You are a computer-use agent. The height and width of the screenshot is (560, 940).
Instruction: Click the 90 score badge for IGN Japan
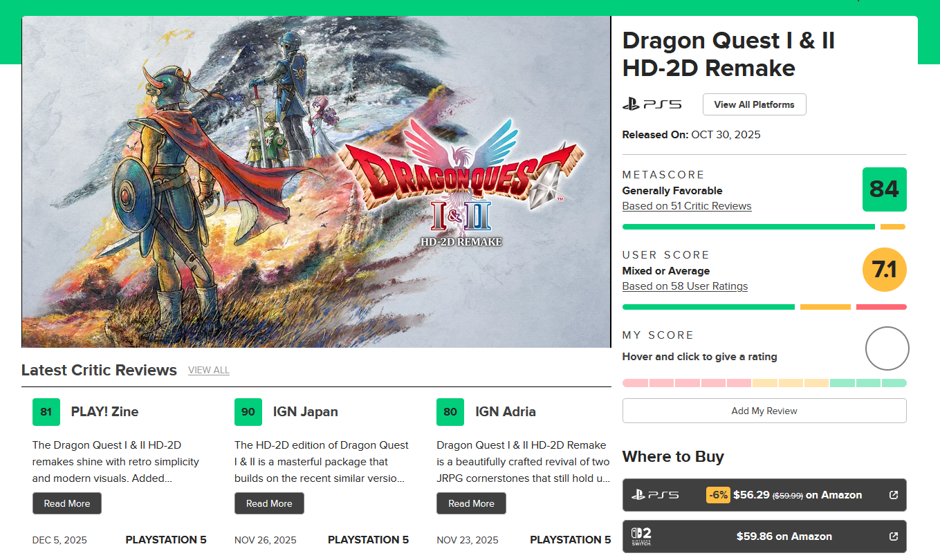[x=248, y=412]
